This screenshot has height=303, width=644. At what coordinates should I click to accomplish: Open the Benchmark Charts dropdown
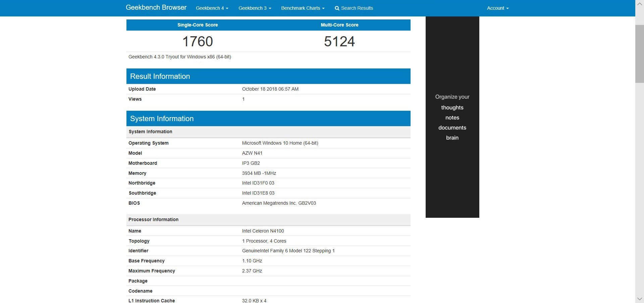[303, 8]
